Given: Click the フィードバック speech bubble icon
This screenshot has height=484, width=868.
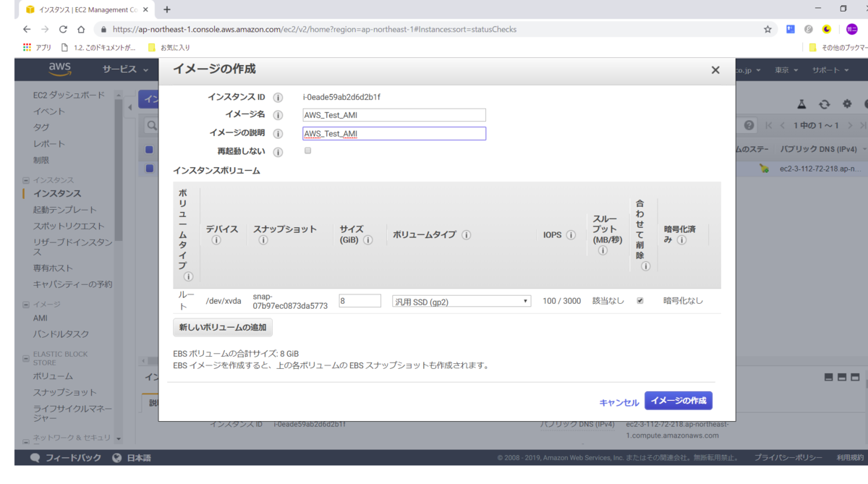Looking at the screenshot, I should coord(35,457).
